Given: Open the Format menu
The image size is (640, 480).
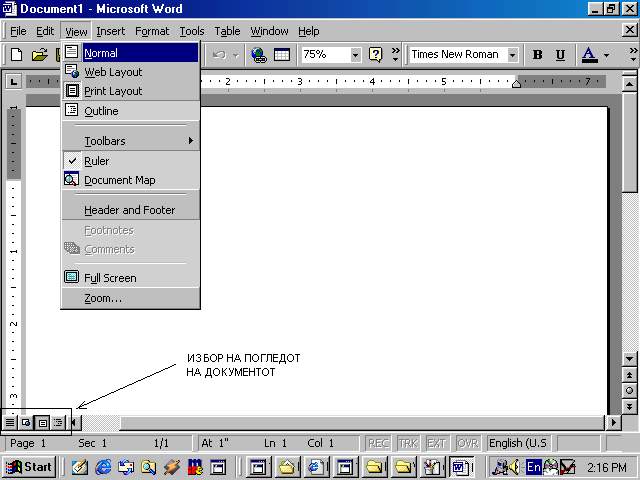Looking at the screenshot, I should click(x=152, y=31).
